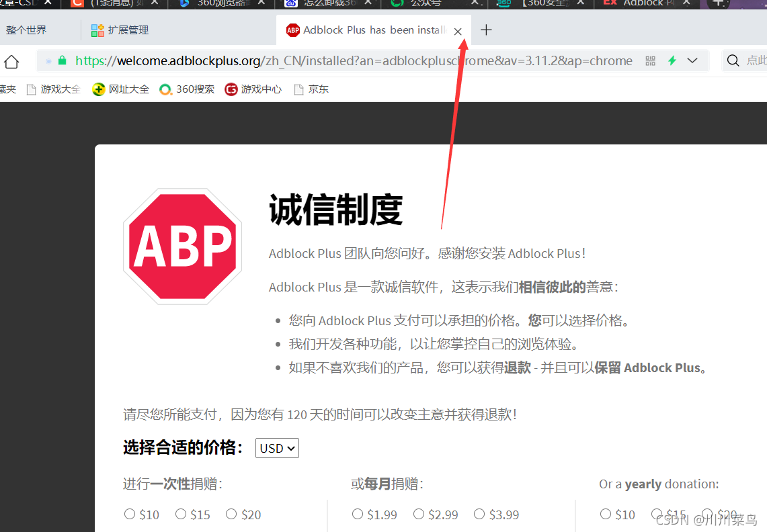Click the URL in the address bar

(354, 60)
